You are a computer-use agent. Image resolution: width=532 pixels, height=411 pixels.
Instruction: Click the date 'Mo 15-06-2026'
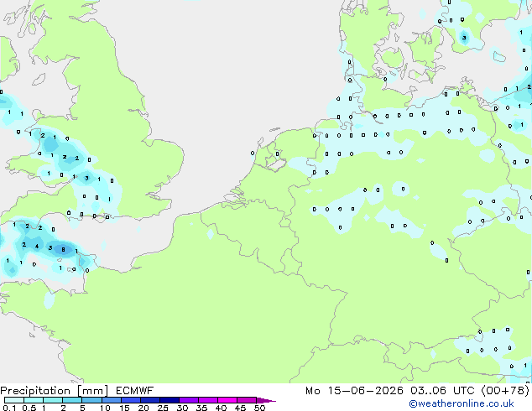354,391
